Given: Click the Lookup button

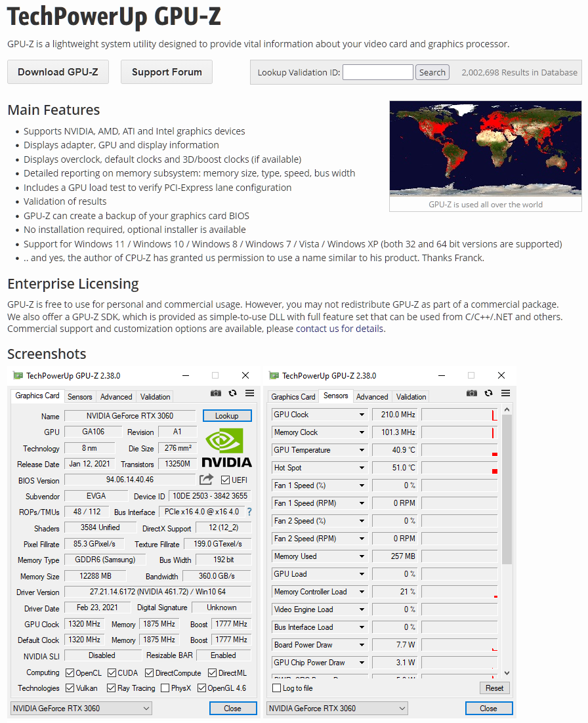Looking at the screenshot, I should point(227,415).
